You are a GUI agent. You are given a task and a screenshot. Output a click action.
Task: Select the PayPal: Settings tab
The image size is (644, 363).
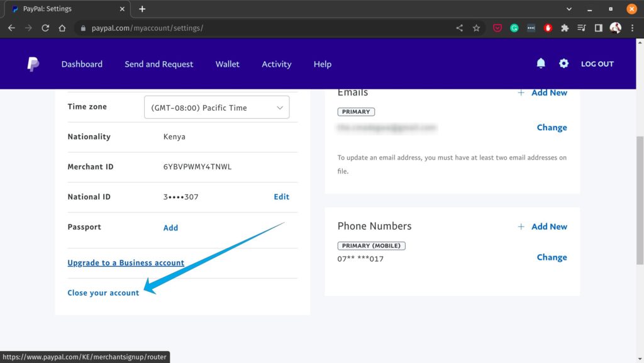(x=68, y=9)
